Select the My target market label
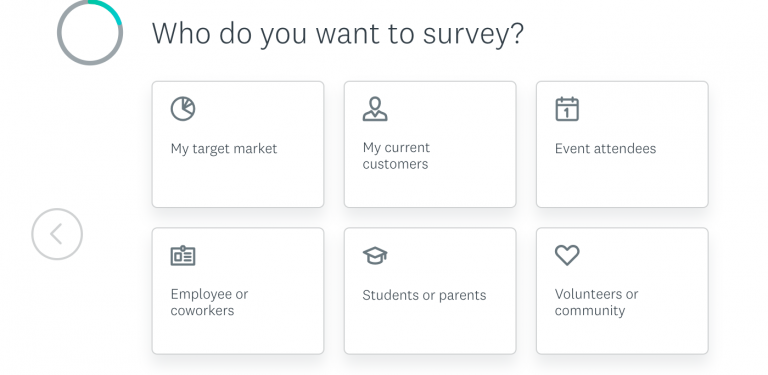The width and height of the screenshot is (768, 375). point(224,149)
